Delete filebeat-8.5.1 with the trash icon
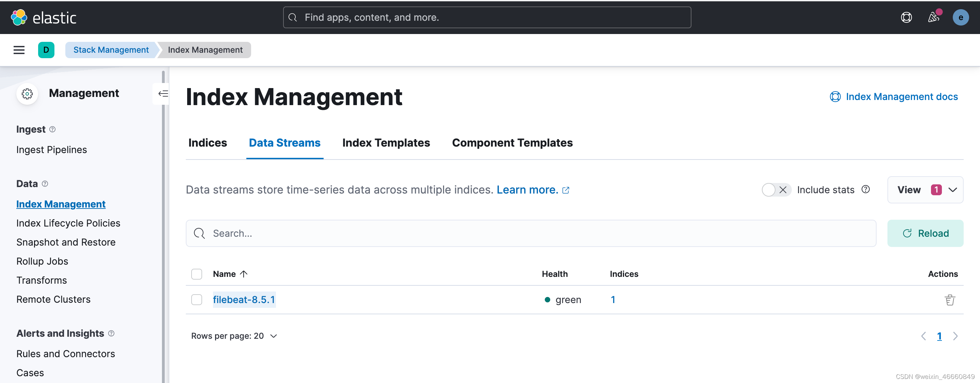This screenshot has height=383, width=980. 950,300
